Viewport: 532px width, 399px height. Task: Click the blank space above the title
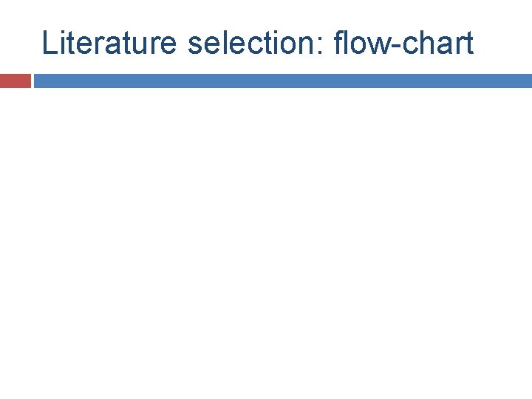click(266, 13)
